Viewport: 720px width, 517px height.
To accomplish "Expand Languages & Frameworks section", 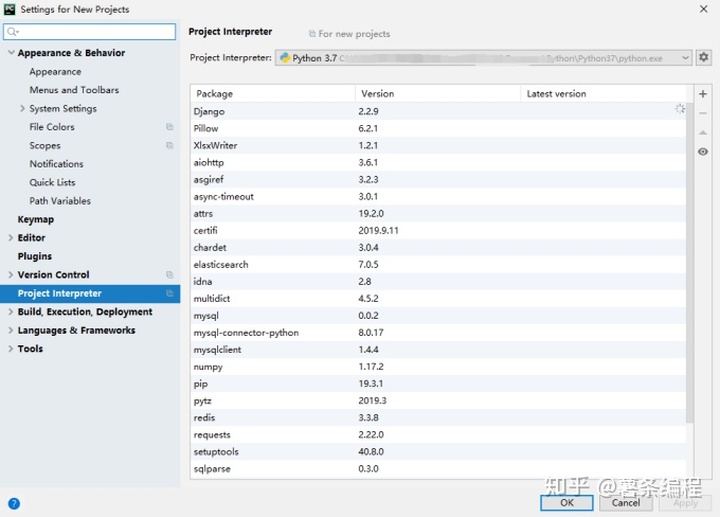I will [11, 330].
